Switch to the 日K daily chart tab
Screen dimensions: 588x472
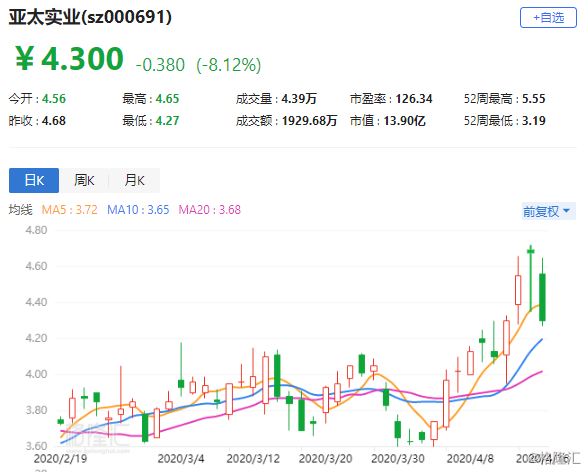point(34,180)
